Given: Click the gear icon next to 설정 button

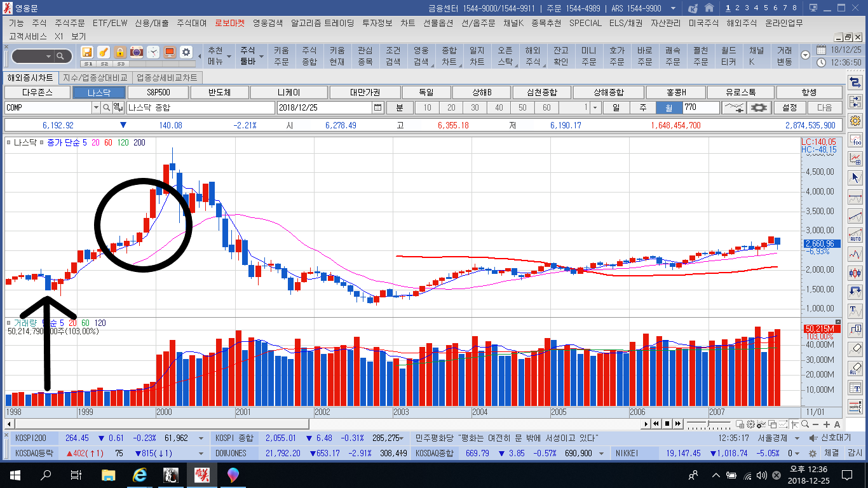Looking at the screenshot, I should (761, 107).
